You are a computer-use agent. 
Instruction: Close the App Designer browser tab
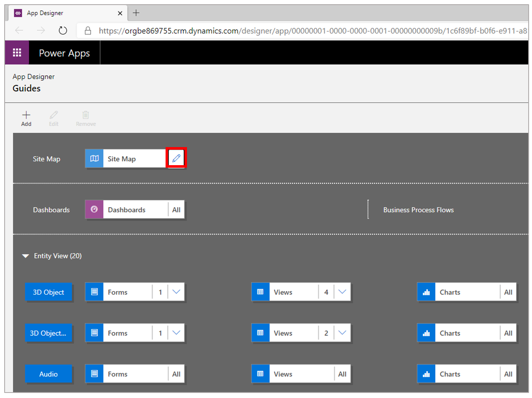click(x=120, y=13)
